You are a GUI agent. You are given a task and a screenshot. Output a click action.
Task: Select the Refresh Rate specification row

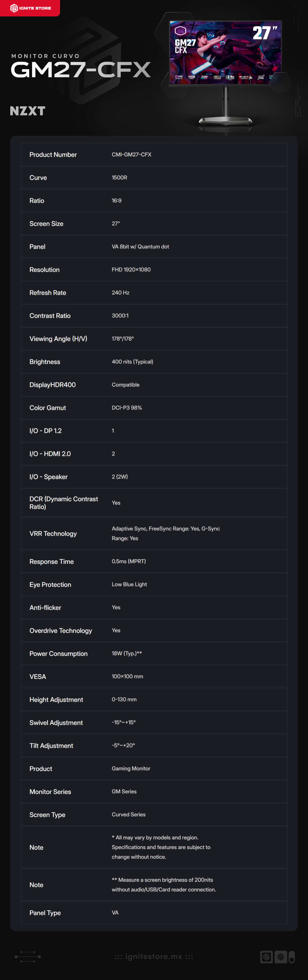pos(154,293)
